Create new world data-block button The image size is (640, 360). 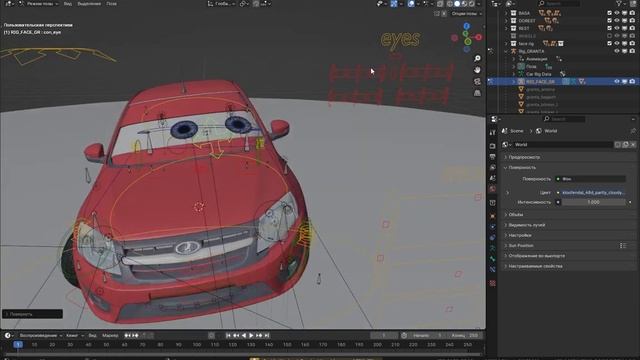[625, 144]
